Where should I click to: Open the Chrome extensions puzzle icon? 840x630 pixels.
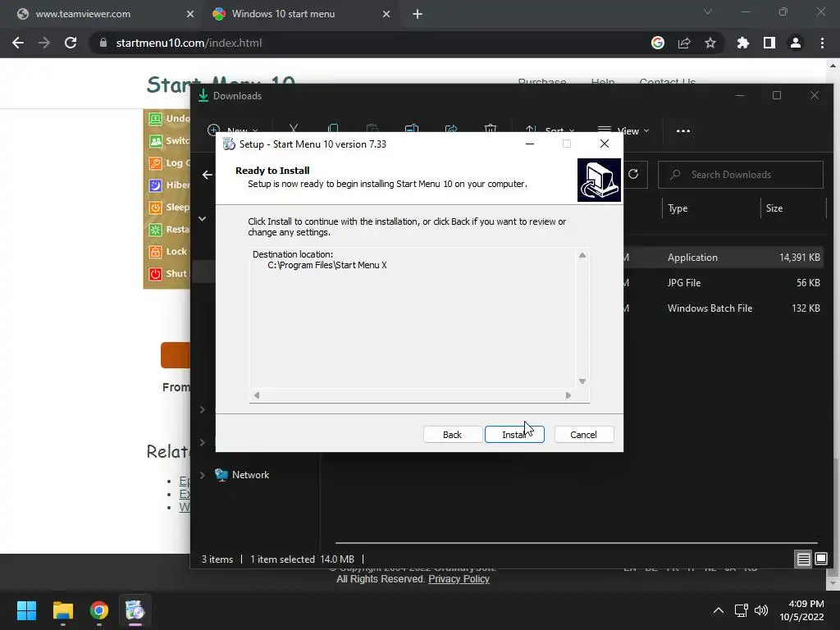coord(743,43)
